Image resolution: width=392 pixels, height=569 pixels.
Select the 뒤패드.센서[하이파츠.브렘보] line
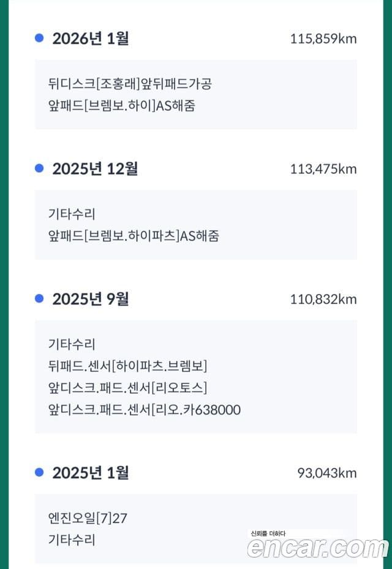click(x=128, y=366)
